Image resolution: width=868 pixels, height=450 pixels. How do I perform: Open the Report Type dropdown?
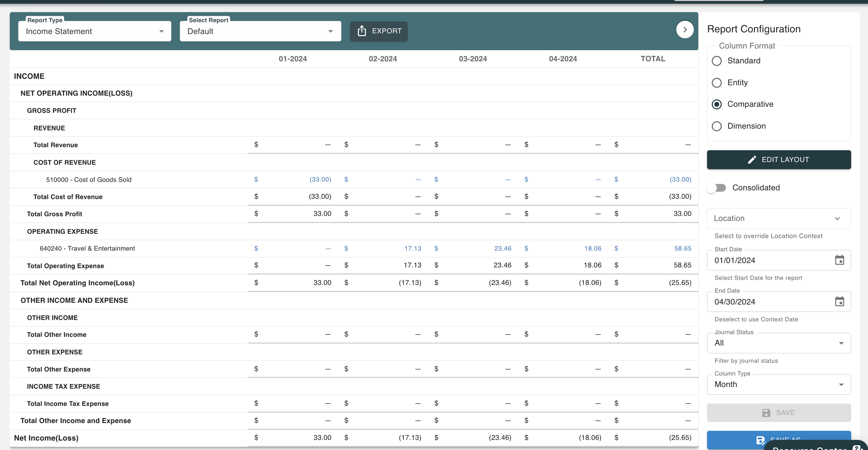(95, 31)
